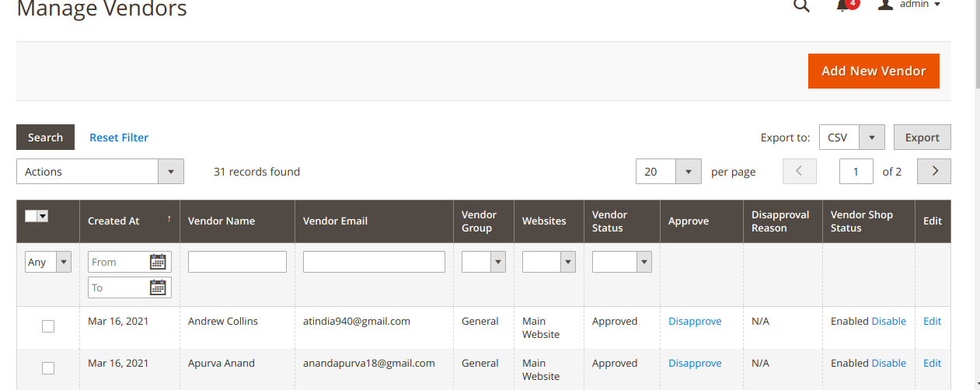Screen dimensions: 980x390
Task: Click the admin user account icon
Action: pyautogui.click(x=885, y=5)
